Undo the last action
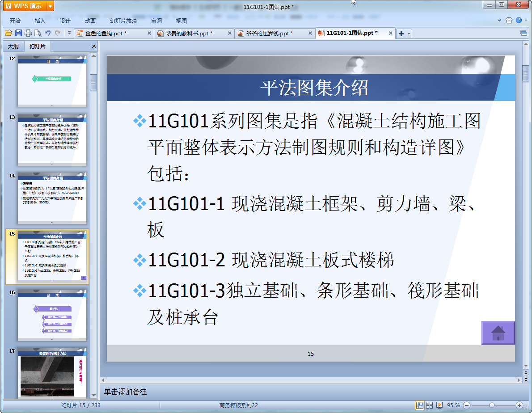This screenshot has width=532, height=413. coord(48,33)
